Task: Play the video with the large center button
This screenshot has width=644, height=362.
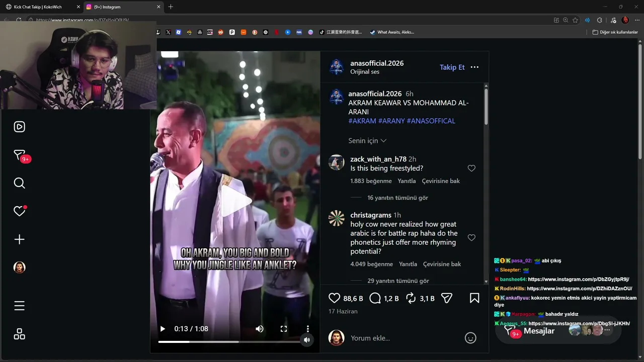Action: tap(235, 201)
